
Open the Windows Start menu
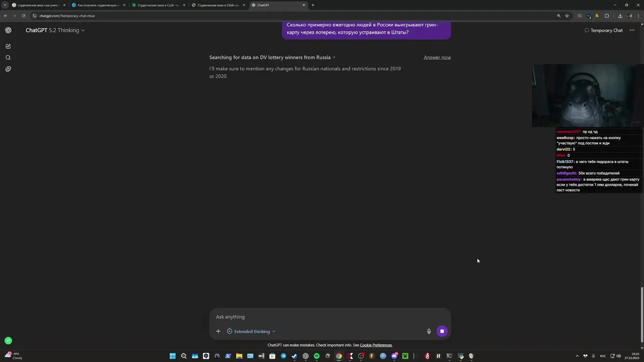tap(172, 356)
